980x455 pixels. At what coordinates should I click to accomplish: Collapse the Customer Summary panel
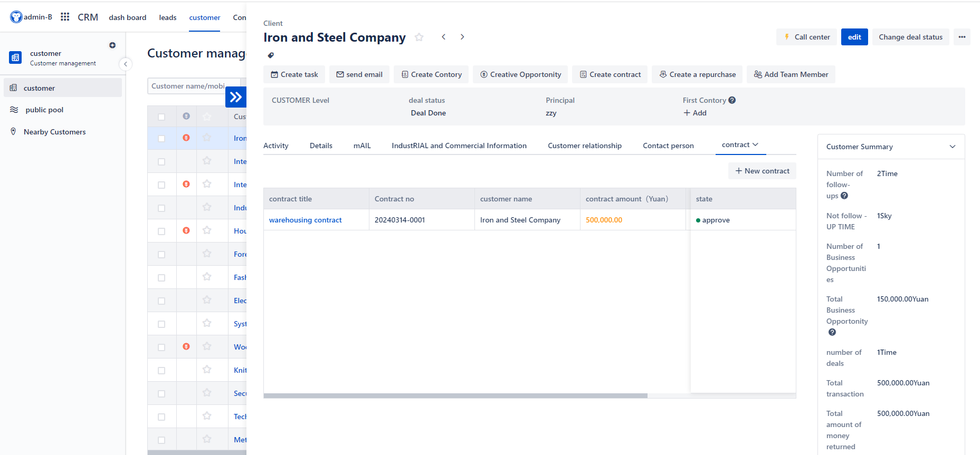[x=952, y=147]
